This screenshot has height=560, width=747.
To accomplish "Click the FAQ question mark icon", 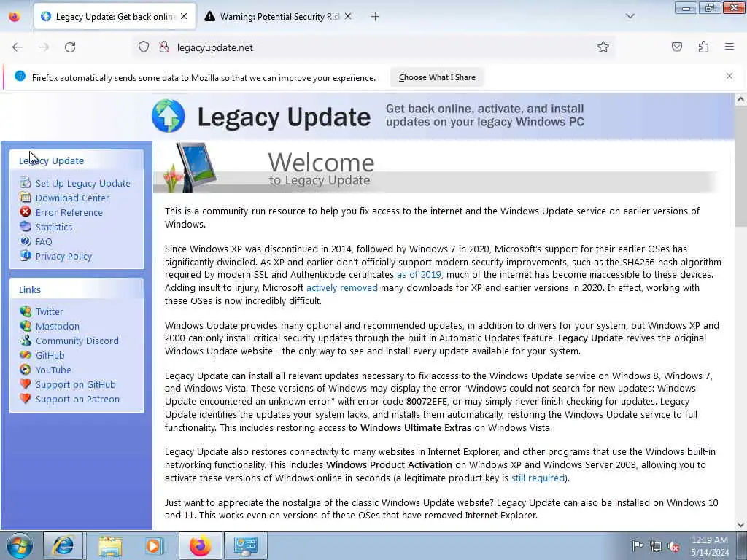I will [x=26, y=241].
